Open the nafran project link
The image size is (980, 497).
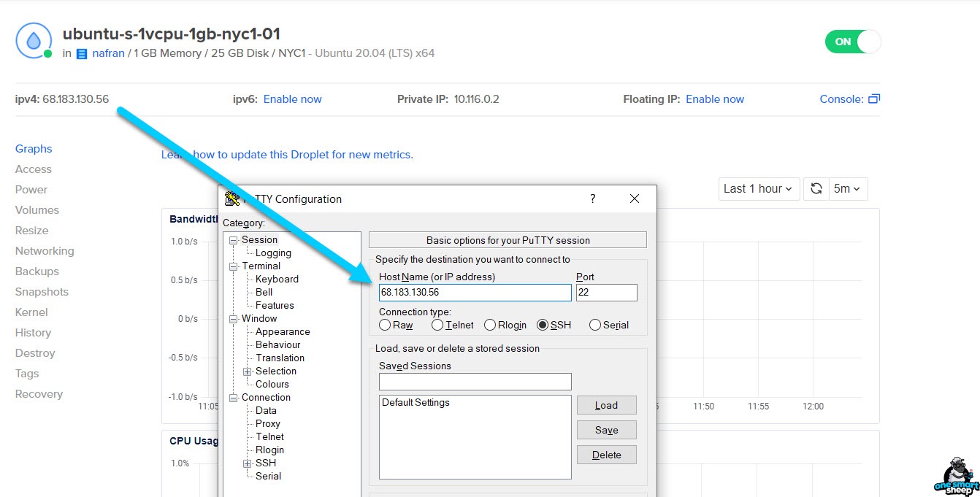pyautogui.click(x=109, y=53)
